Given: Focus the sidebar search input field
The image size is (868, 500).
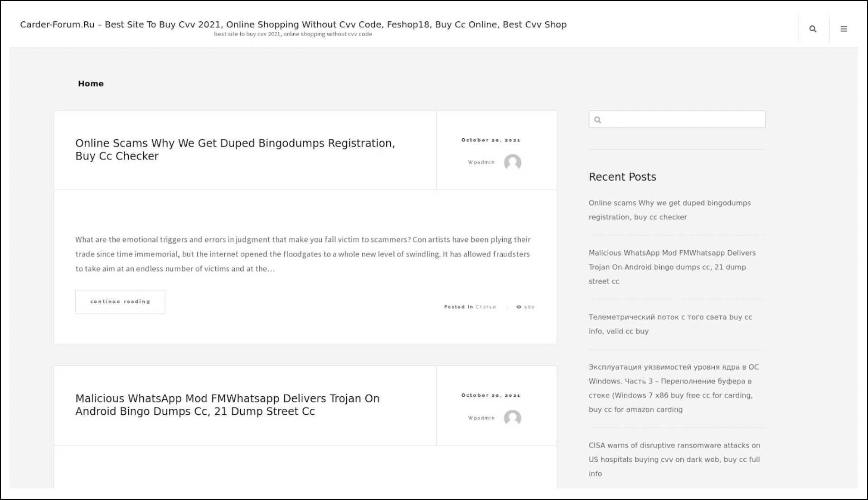Looking at the screenshot, I should click(677, 119).
